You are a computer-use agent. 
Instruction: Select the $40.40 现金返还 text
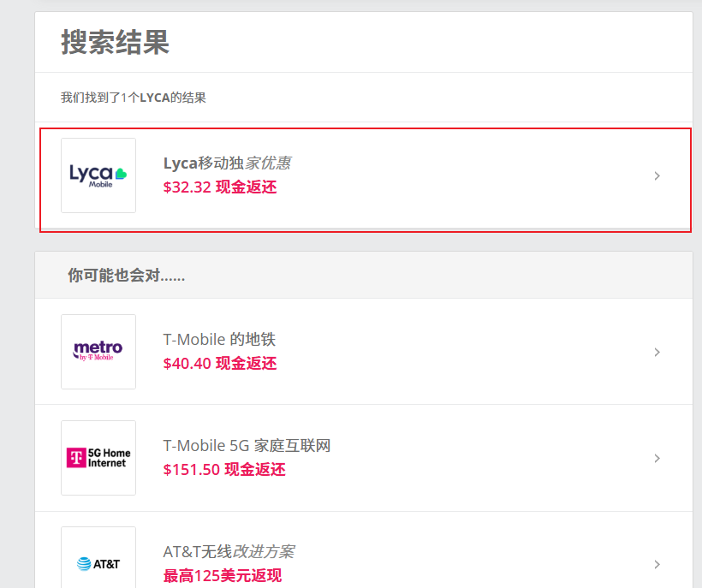tap(220, 364)
